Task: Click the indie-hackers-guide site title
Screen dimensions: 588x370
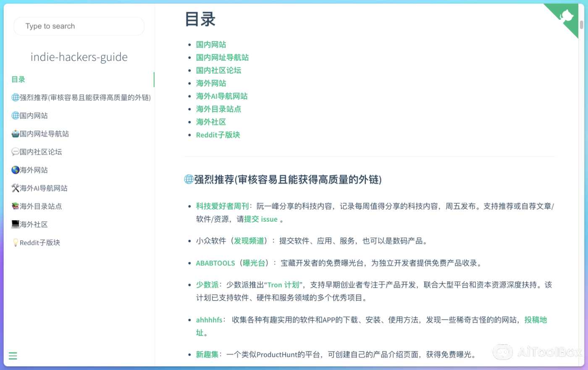Action: tap(79, 57)
